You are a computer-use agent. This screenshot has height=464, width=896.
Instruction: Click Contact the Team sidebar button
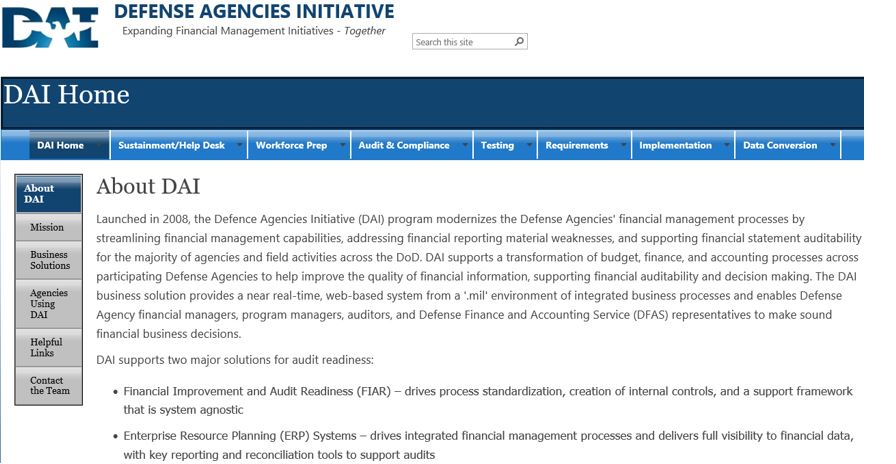click(x=48, y=386)
